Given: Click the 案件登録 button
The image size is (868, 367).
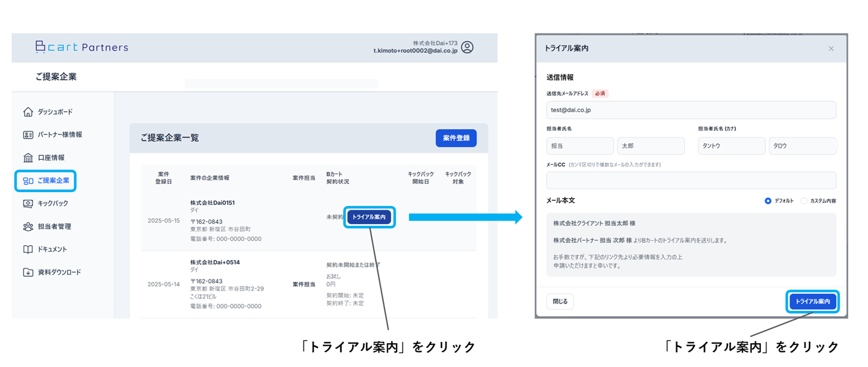Looking at the screenshot, I should click(456, 138).
